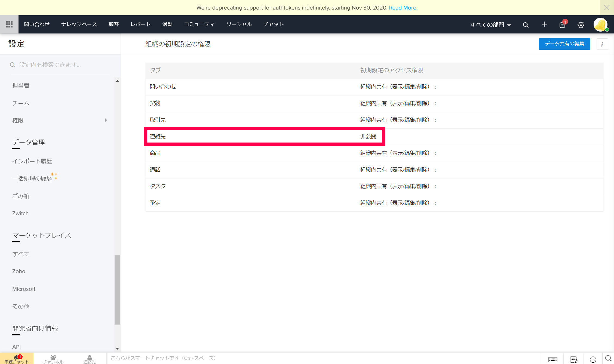Open keyboard shortcuts icon in bottom bar

[x=553, y=359]
